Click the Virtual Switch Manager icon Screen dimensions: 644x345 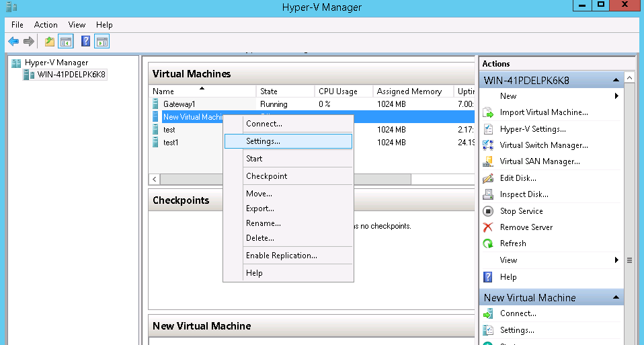(x=488, y=145)
